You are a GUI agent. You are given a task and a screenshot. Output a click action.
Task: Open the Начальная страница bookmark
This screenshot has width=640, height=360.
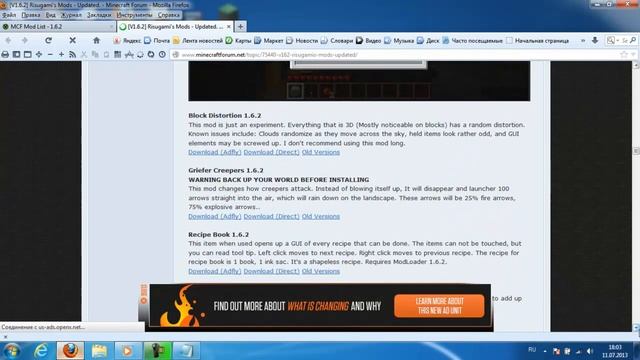tap(538, 41)
